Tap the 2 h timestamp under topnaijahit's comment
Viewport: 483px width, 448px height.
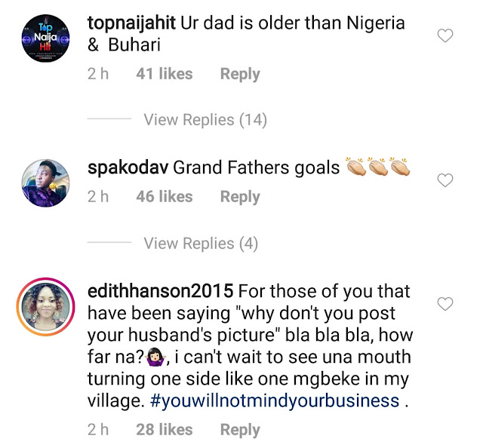pyautogui.click(x=98, y=74)
